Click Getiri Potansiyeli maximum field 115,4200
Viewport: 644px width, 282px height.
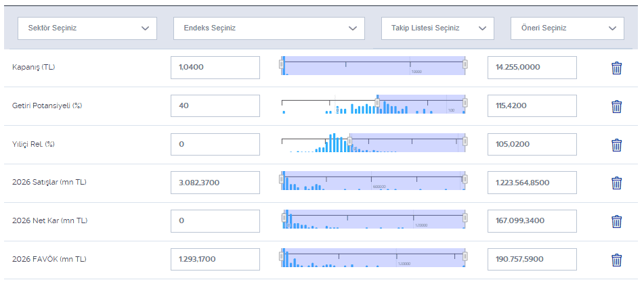532,106
